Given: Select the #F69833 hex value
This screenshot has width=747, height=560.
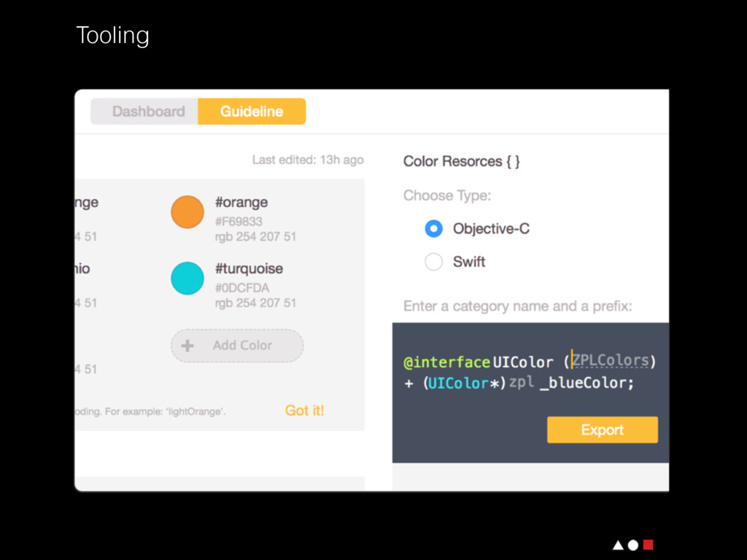Looking at the screenshot, I should pyautogui.click(x=239, y=221).
